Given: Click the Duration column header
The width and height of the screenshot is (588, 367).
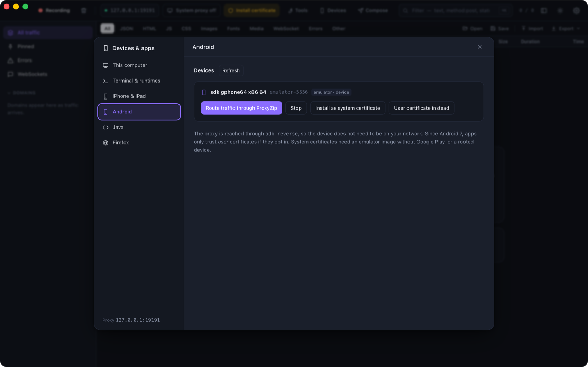Looking at the screenshot, I should pyautogui.click(x=530, y=41).
